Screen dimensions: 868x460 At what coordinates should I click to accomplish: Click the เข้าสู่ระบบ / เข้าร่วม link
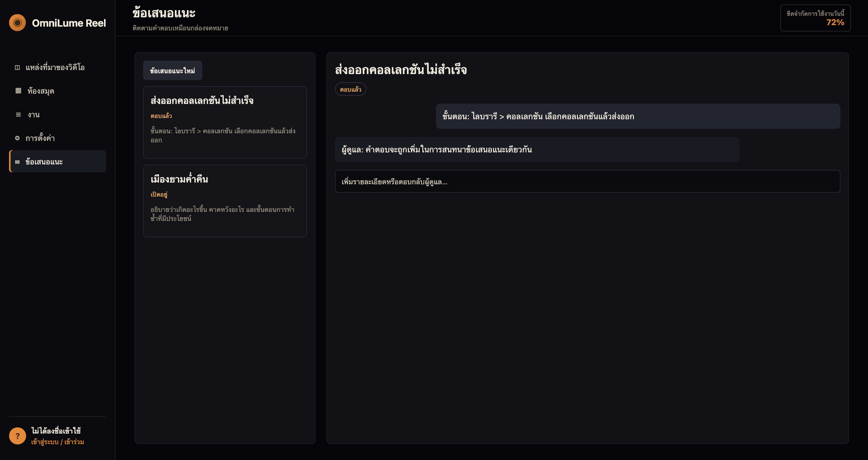[58, 442]
